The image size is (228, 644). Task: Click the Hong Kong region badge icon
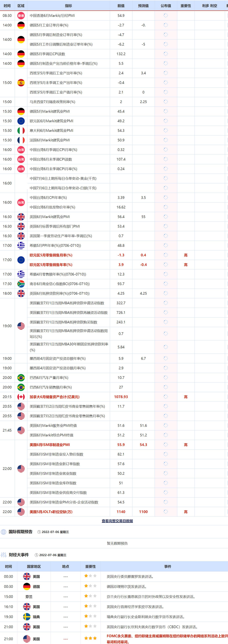tap(21, 16)
